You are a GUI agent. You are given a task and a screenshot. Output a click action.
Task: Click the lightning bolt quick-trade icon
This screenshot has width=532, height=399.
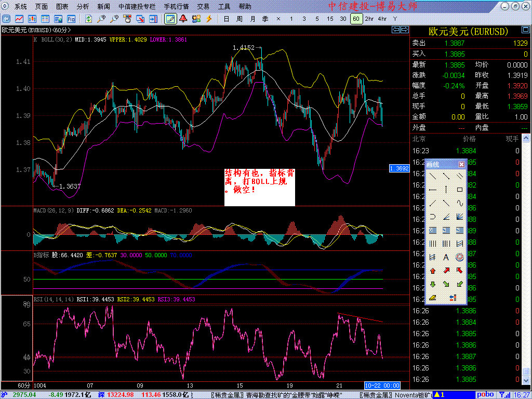point(209,19)
